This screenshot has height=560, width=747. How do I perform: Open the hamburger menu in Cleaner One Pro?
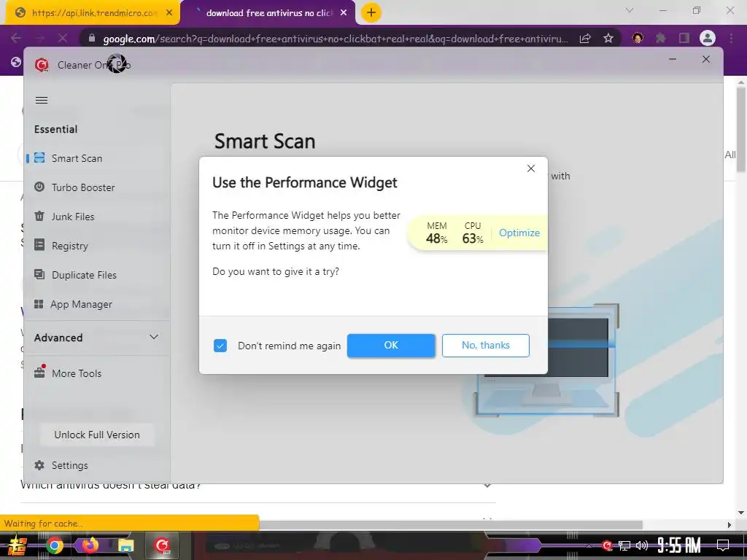pyautogui.click(x=42, y=100)
